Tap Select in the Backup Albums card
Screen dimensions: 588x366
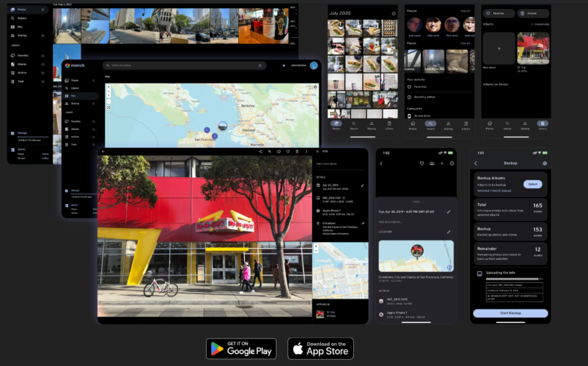(532, 184)
